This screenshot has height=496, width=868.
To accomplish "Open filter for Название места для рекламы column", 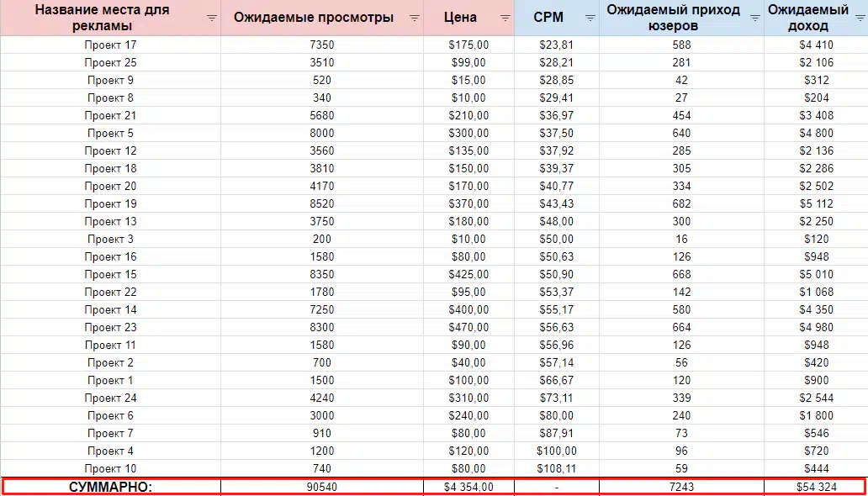I will [x=211, y=18].
